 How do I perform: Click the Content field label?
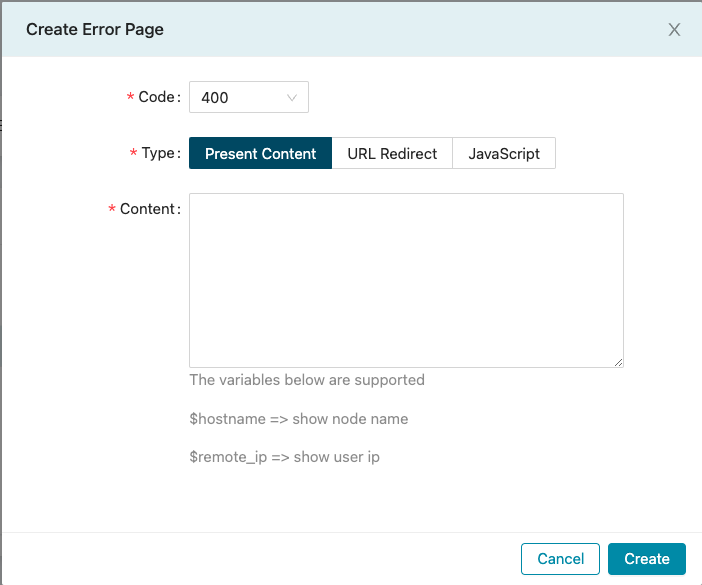coord(149,209)
